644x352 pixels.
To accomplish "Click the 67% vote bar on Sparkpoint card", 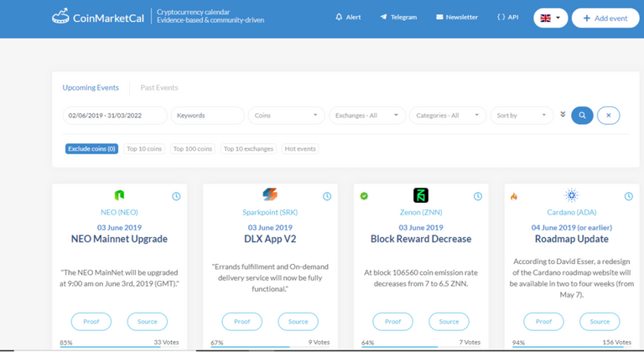I will pos(270,347).
